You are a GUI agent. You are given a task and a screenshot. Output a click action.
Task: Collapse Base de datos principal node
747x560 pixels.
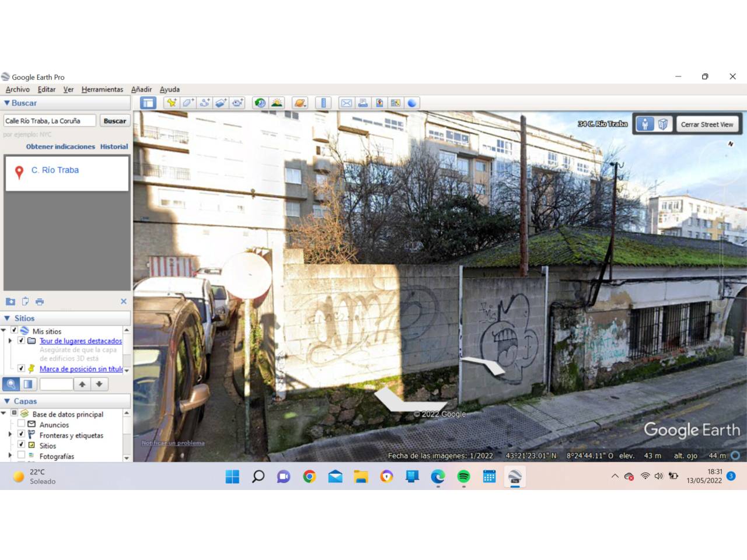click(4, 413)
